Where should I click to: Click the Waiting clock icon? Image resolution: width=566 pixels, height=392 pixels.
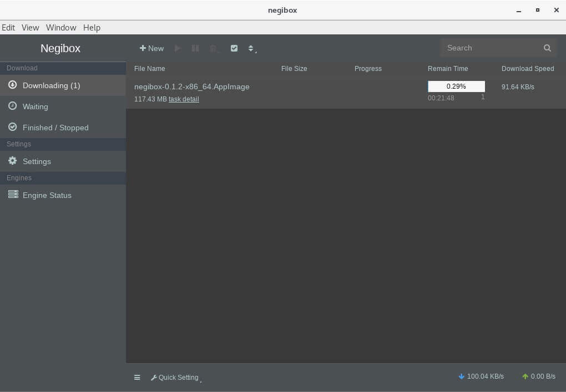pyautogui.click(x=13, y=106)
